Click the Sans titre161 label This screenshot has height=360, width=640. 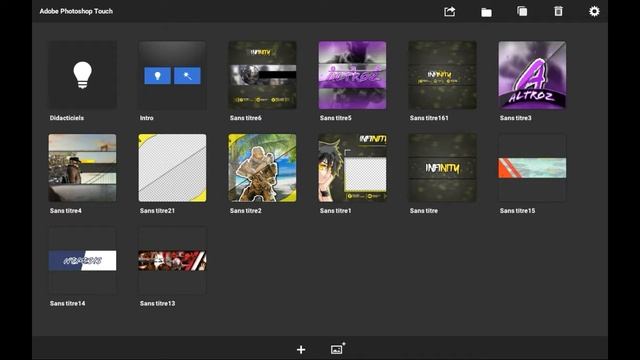[x=429, y=118]
